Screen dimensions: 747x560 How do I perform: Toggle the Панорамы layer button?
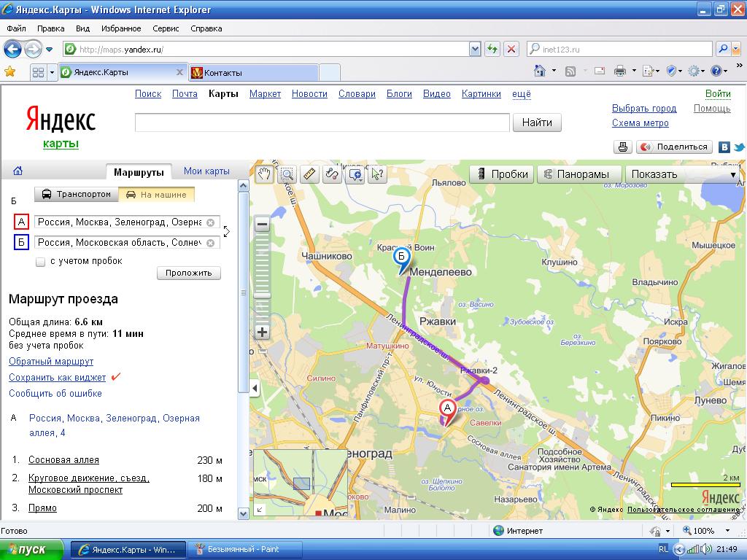click(x=579, y=174)
